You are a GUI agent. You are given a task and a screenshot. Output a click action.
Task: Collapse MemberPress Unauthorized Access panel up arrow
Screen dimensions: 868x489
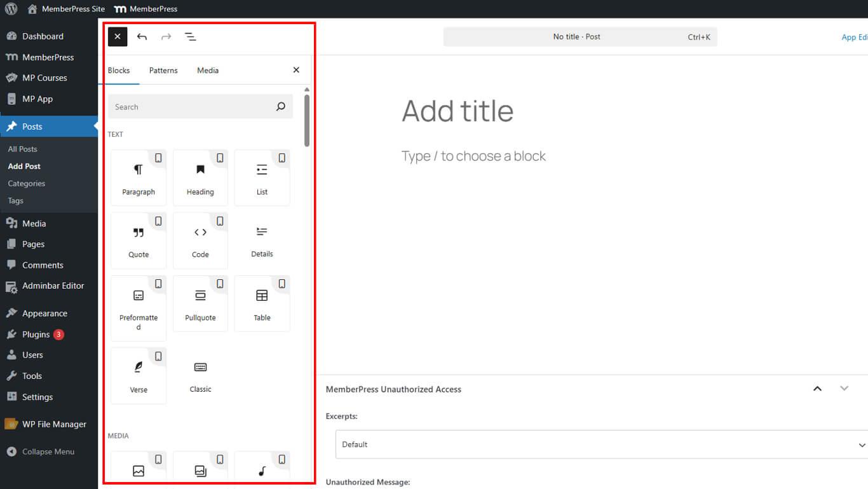click(818, 389)
